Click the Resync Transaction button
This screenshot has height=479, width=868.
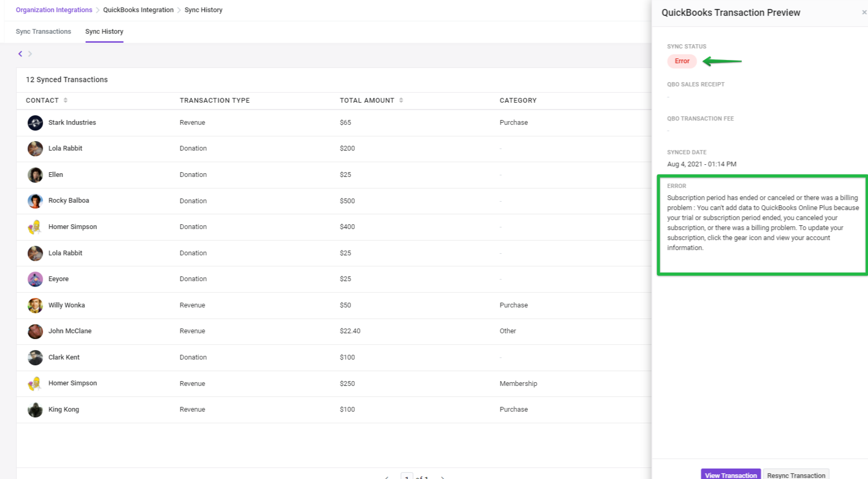coord(796,474)
